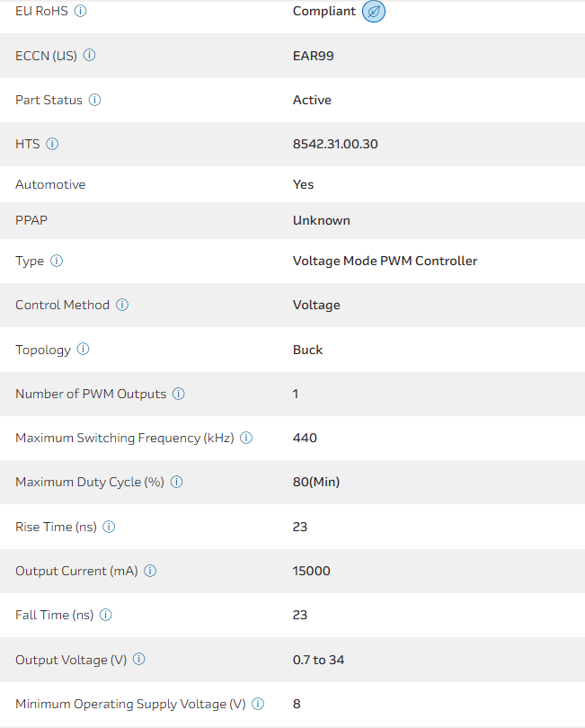Viewport: 585px width, 728px height.
Task: Click the HTS code 8542.31.00.30
Action: coord(335,144)
